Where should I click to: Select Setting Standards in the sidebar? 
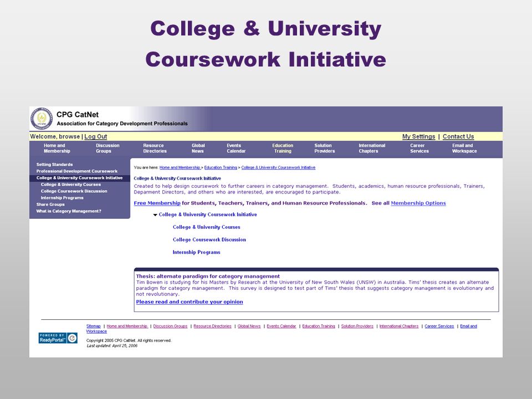tap(55, 165)
